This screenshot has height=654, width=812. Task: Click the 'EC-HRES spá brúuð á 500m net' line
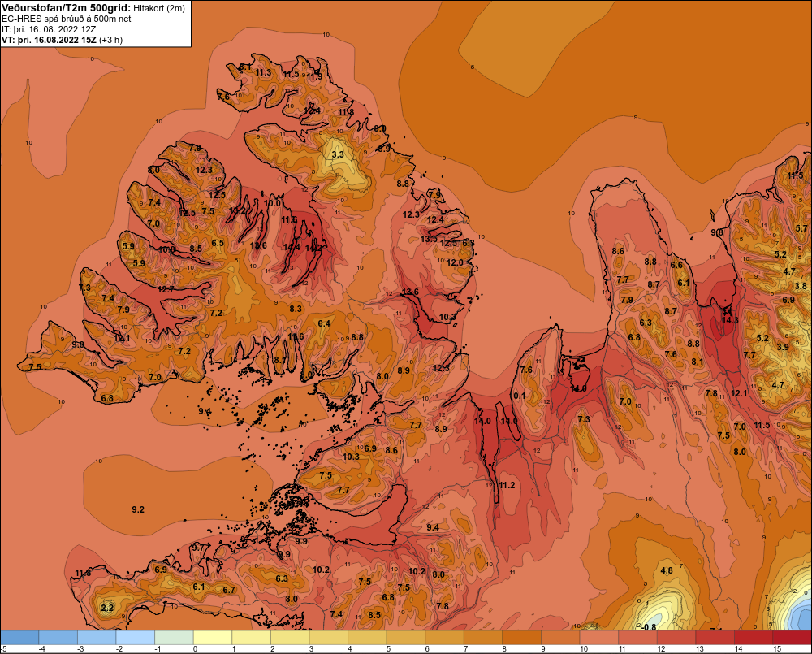tap(67, 19)
